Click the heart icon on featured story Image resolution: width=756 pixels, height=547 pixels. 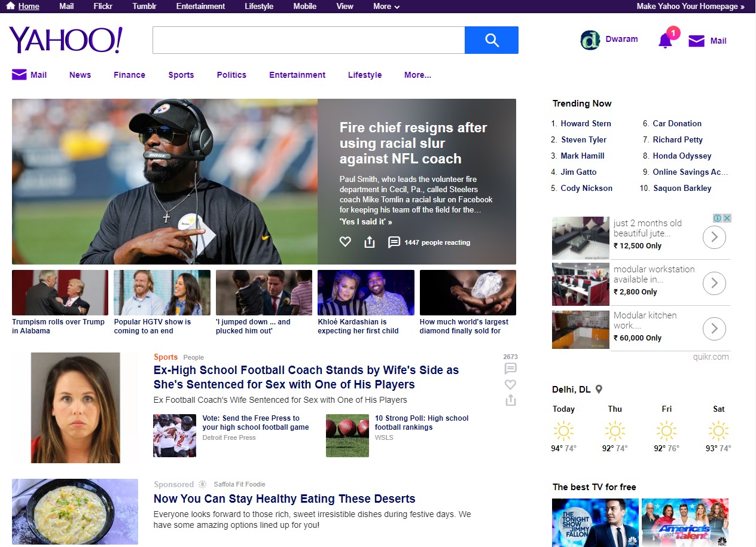coord(345,242)
